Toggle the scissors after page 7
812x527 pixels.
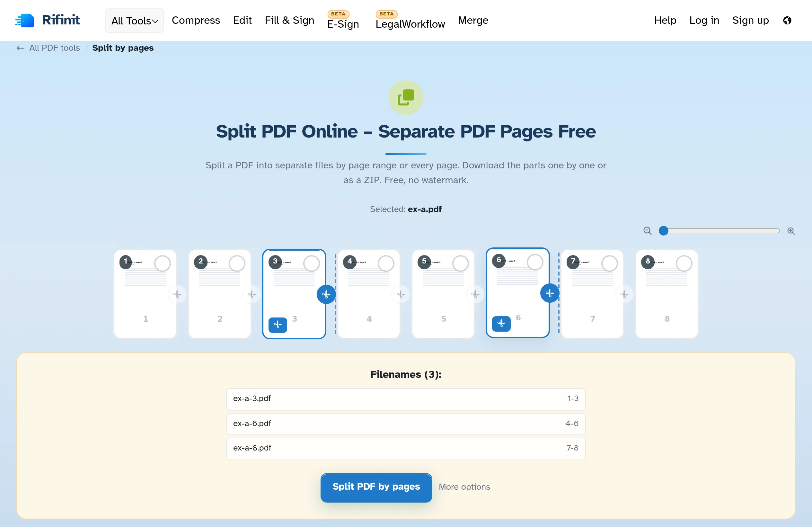(624, 294)
